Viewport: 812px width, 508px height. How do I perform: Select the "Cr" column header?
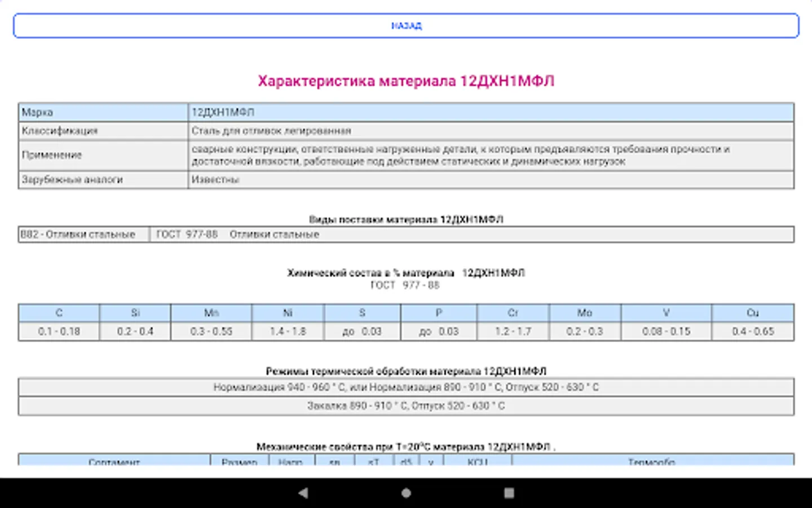[x=513, y=313]
